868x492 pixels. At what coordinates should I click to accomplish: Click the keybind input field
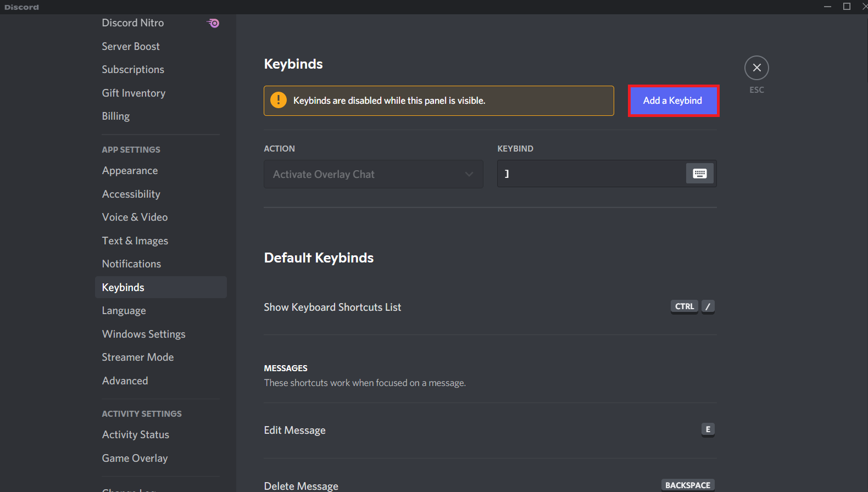point(591,174)
